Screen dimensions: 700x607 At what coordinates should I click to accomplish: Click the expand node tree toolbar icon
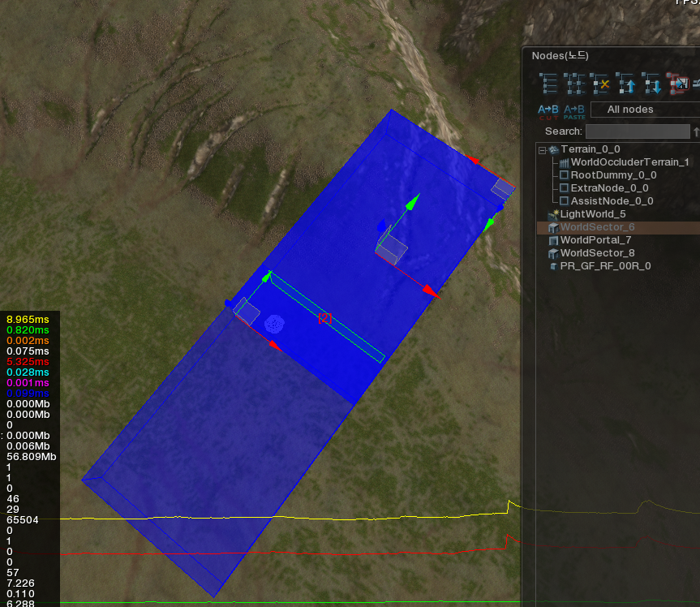pos(576,85)
